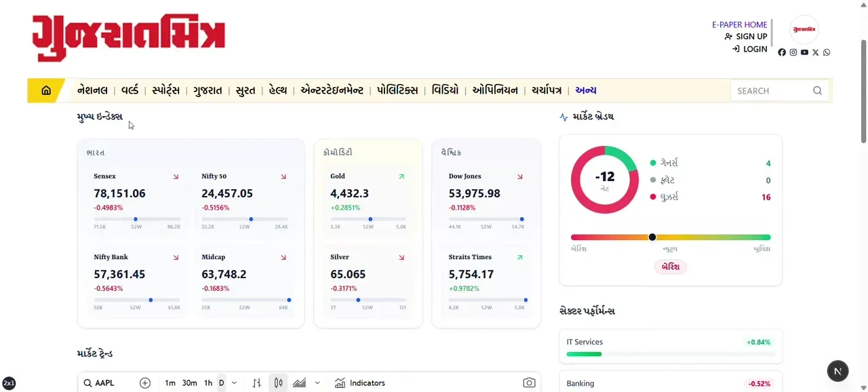
Task: Open the Facebook page icon
Action: tap(782, 52)
